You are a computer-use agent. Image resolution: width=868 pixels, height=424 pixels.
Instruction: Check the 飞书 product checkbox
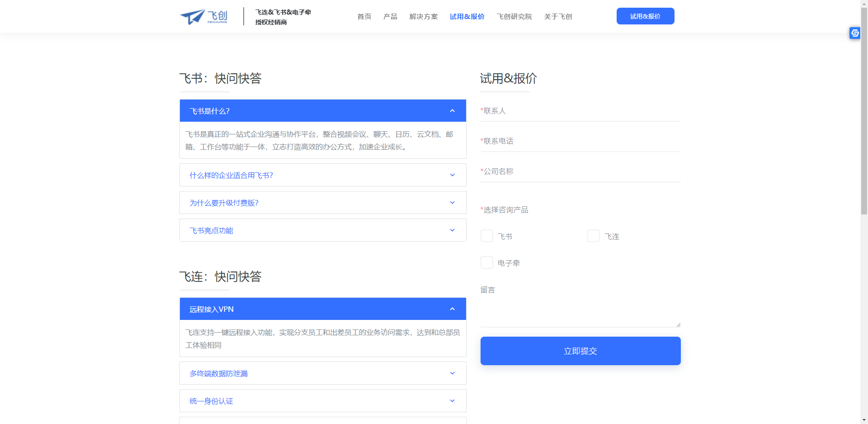tap(487, 236)
